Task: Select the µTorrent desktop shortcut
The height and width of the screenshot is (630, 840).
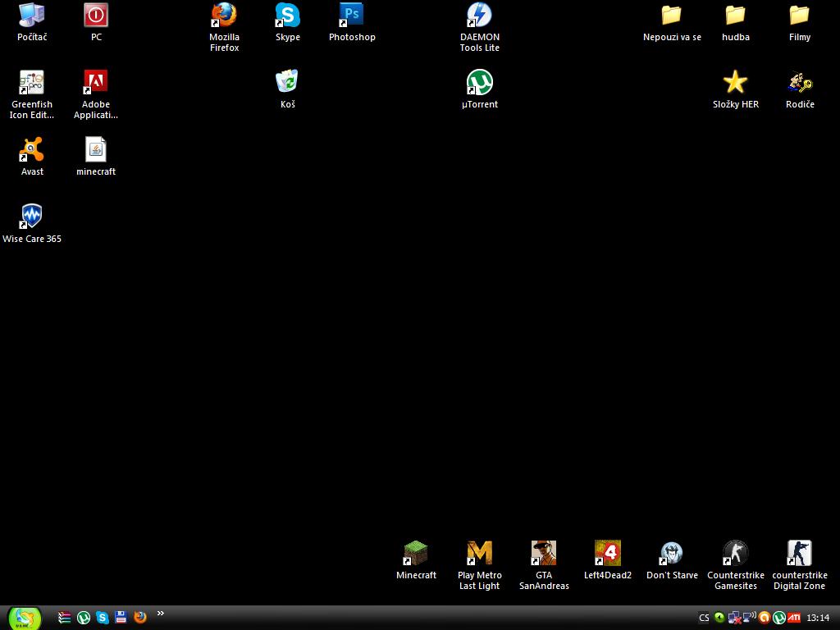Action: pos(480,83)
